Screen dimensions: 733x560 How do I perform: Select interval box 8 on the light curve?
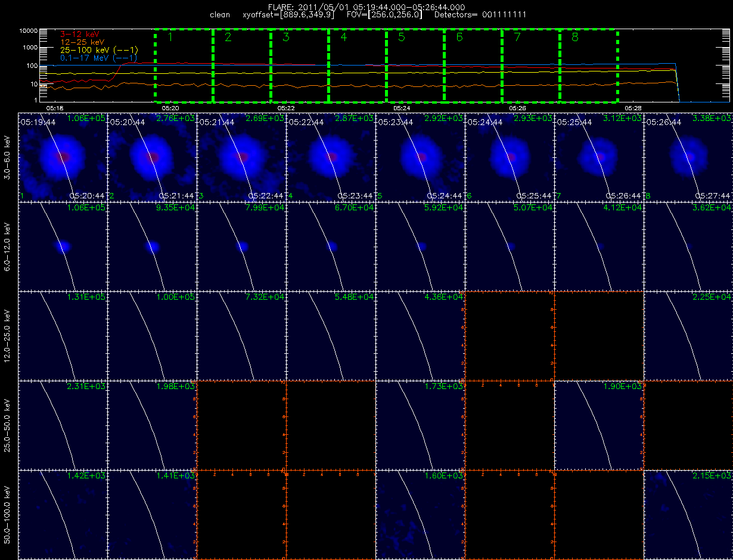click(589, 65)
